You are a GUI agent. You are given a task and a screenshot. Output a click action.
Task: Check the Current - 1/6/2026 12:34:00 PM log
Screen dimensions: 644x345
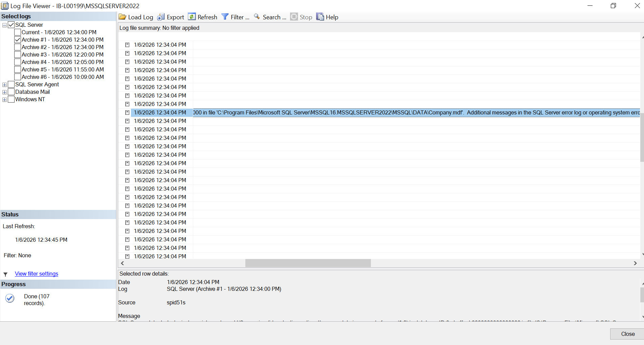tap(18, 32)
